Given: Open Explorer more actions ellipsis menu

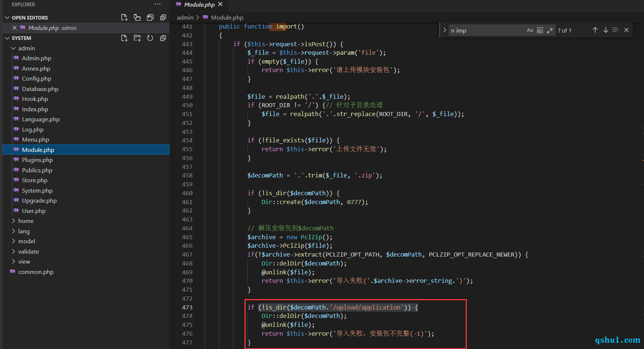Looking at the screenshot, I should [x=158, y=4].
